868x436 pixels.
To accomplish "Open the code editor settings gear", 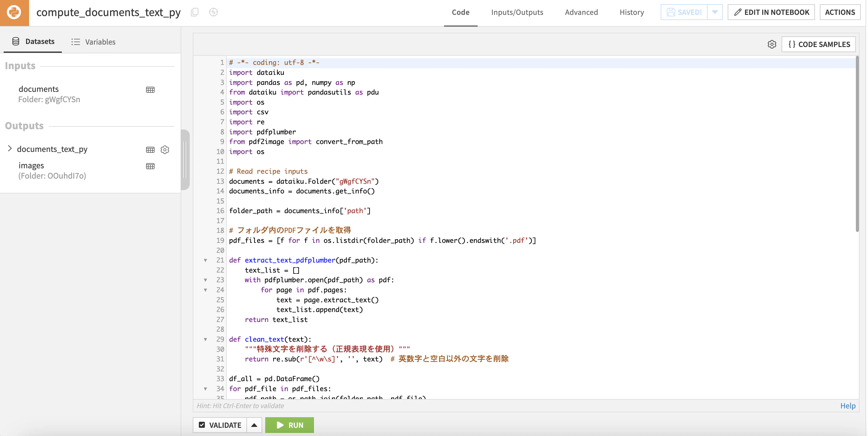I will pyautogui.click(x=772, y=45).
